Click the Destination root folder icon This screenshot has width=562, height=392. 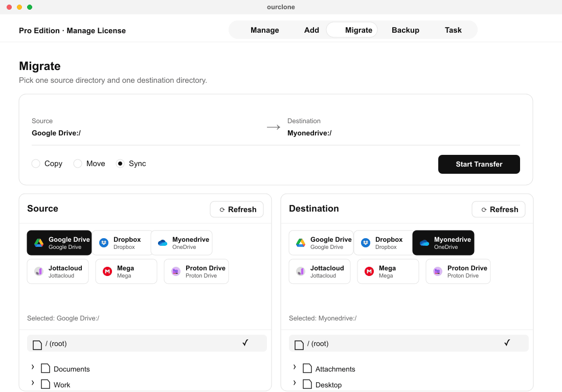pos(299,344)
